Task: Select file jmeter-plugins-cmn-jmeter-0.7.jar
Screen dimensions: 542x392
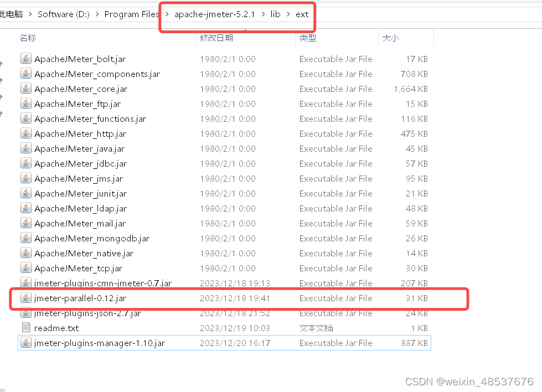Action: (x=102, y=283)
